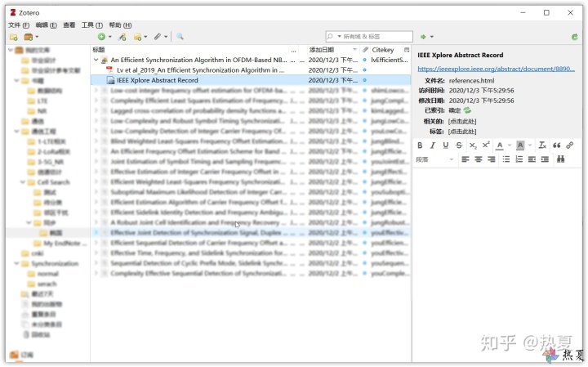This screenshot has width=588, height=367.
Task: Open Advanced Search magnifier icon
Action: pyautogui.click(x=180, y=37)
